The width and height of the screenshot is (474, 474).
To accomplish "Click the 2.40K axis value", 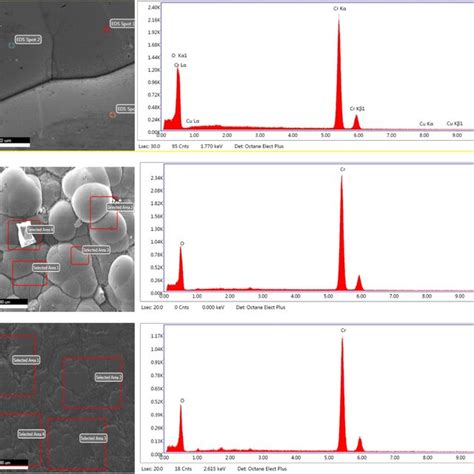I will pyautogui.click(x=154, y=7).
